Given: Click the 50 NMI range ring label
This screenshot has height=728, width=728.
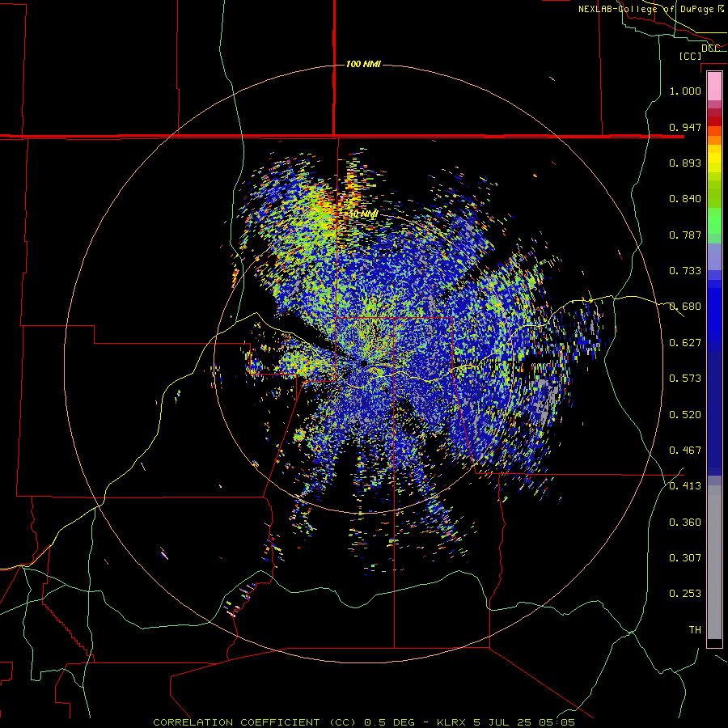Looking at the screenshot, I should click(x=363, y=214).
